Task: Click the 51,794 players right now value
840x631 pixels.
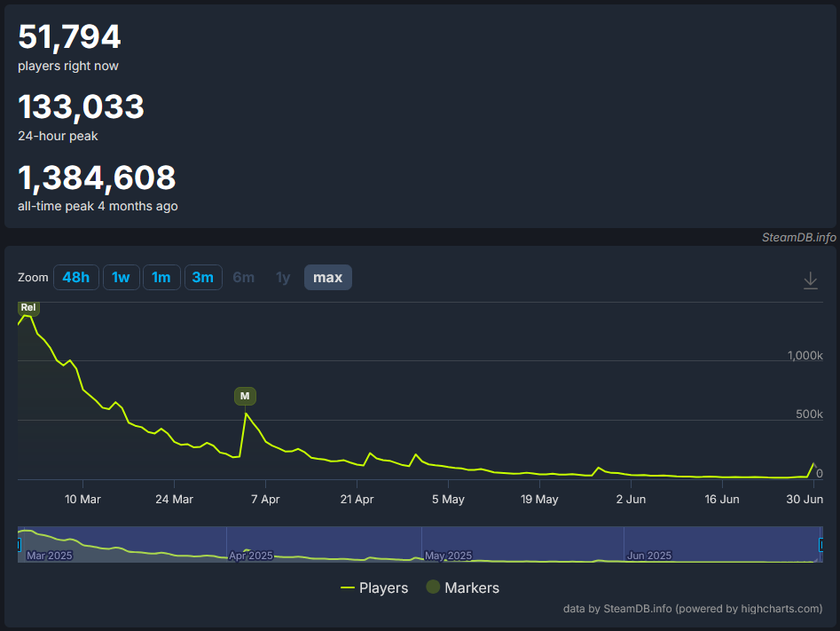Action: 70,37
